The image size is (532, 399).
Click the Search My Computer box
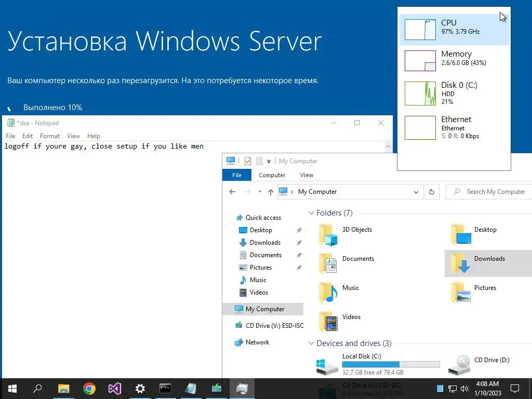click(489, 192)
